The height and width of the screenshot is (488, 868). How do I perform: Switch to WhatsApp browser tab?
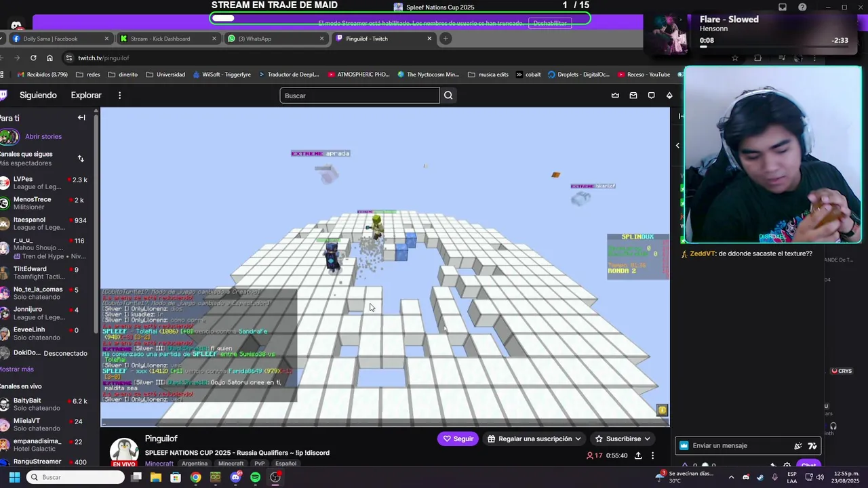click(275, 39)
